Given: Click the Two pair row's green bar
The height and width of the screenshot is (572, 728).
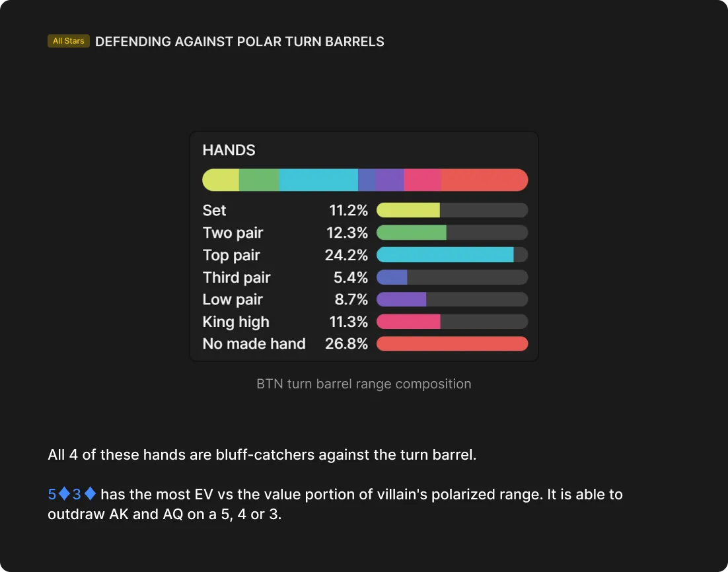Looking at the screenshot, I should tap(412, 232).
